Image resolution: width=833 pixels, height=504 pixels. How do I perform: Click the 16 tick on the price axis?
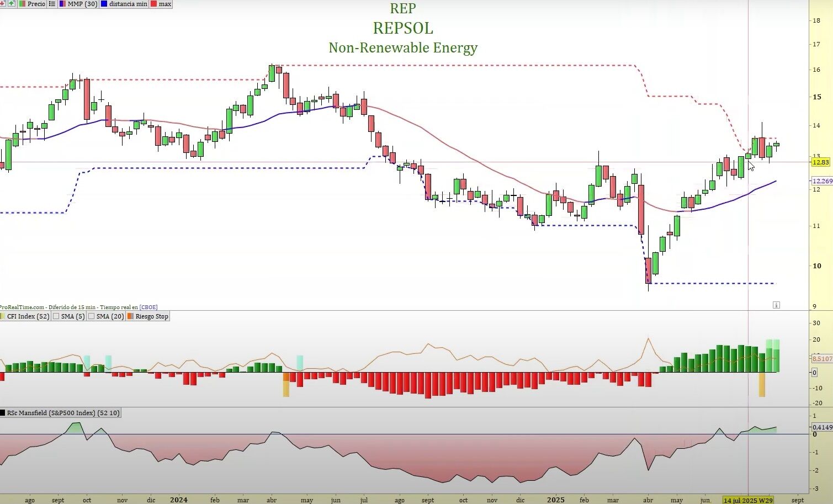point(816,70)
